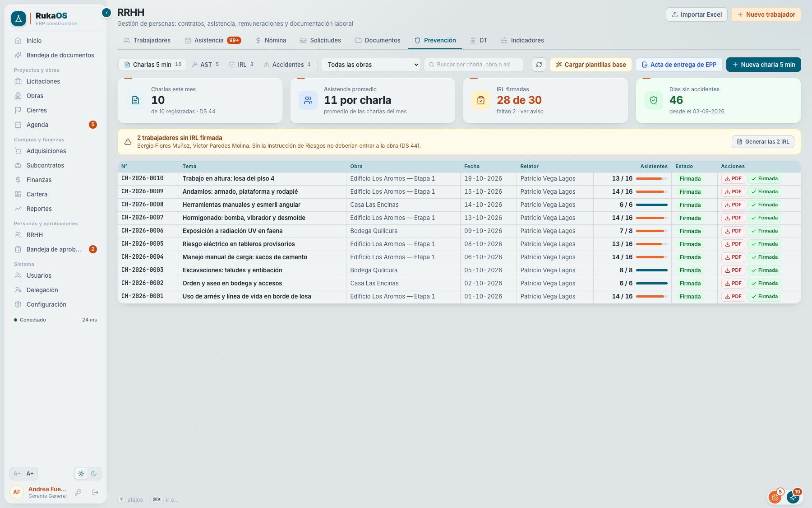This screenshot has width=812, height=508.
Task: Decrease font size with A− button
Action: (x=17, y=474)
